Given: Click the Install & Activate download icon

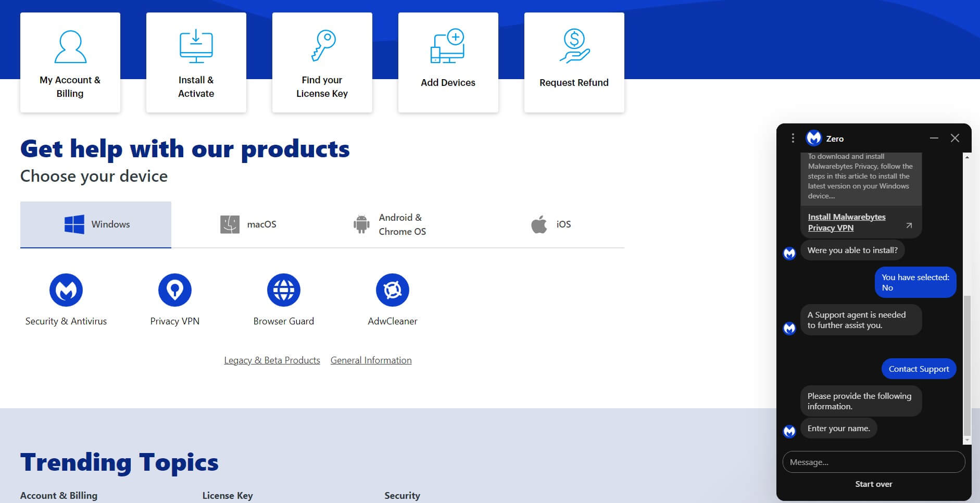Looking at the screenshot, I should pos(196,47).
